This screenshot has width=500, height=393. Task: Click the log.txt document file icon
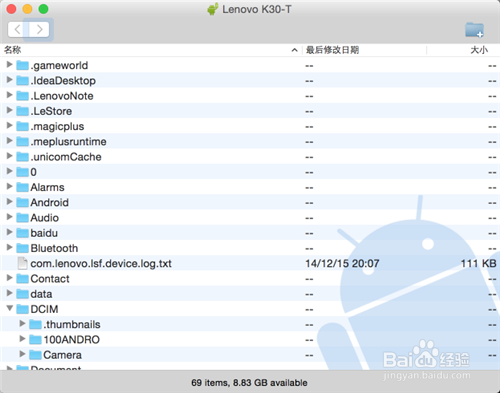point(23,263)
